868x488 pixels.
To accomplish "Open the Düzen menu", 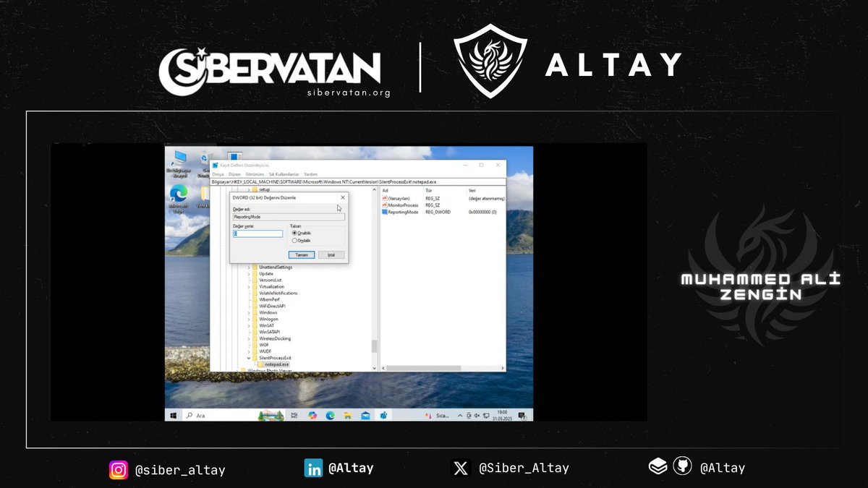I will click(234, 174).
